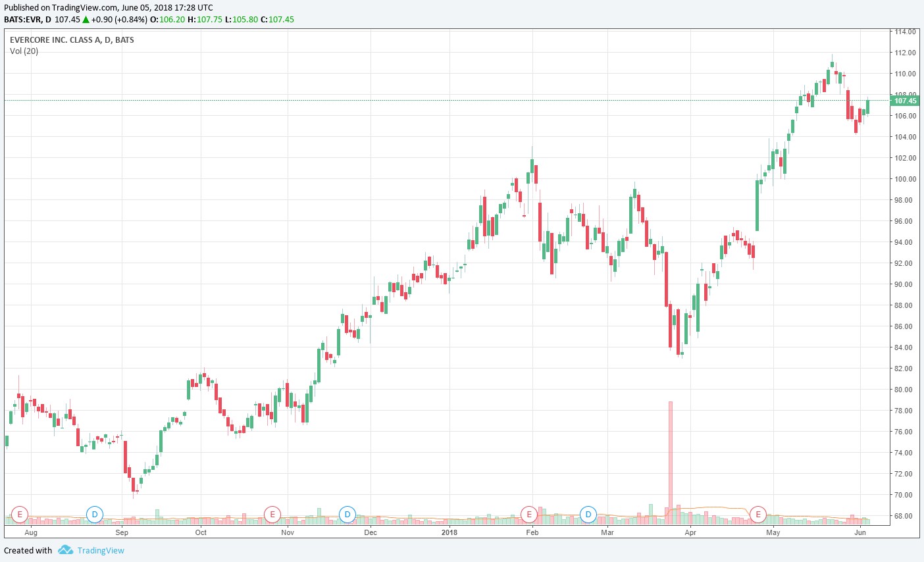Image resolution: width=924 pixels, height=562 pixels.
Task: Click the February earnings E marker
Action: click(x=529, y=514)
